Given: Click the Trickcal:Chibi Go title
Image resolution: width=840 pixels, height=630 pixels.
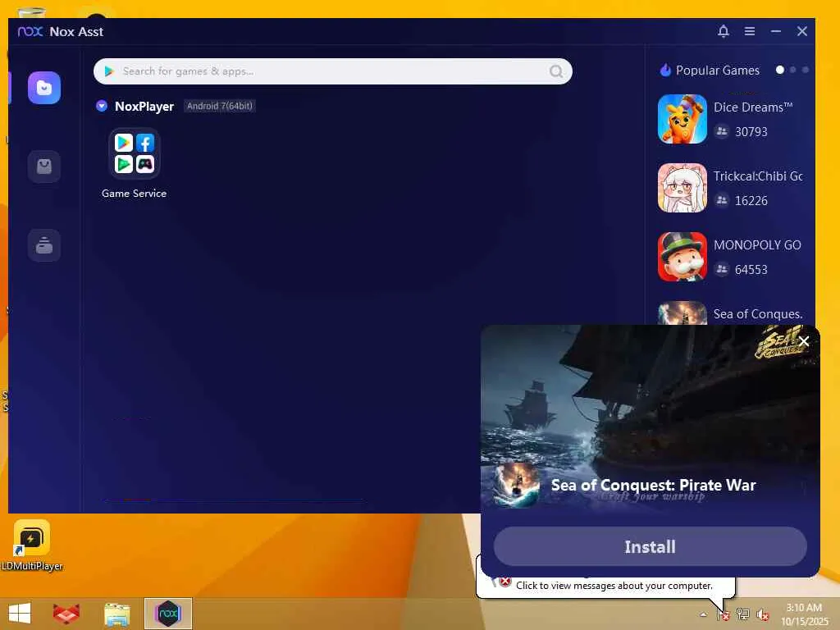Looking at the screenshot, I should (x=757, y=176).
